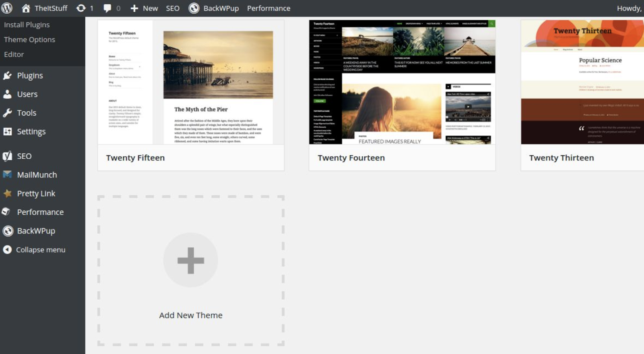The height and width of the screenshot is (354, 644).
Task: Click the large plus icon to add theme
Action: (x=191, y=260)
